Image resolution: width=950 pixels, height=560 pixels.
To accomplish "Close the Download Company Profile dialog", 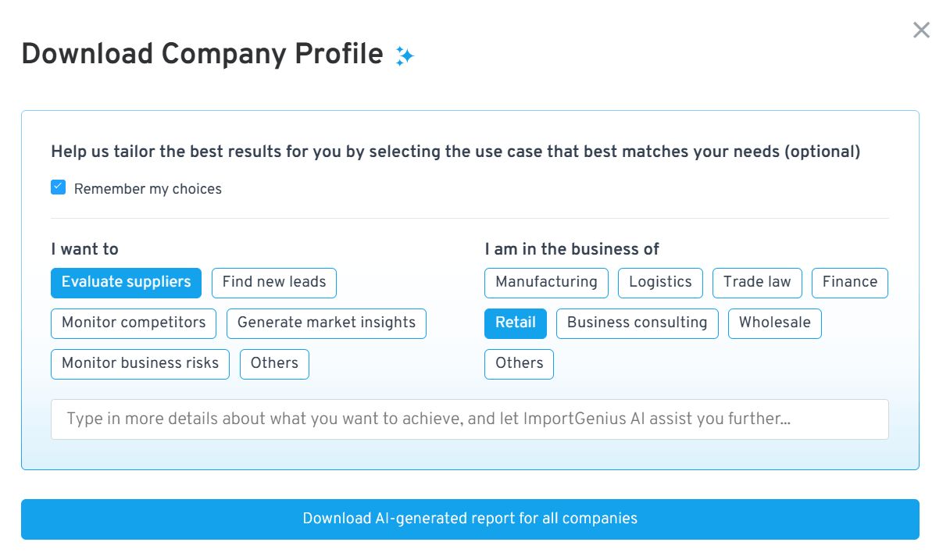I will [921, 30].
